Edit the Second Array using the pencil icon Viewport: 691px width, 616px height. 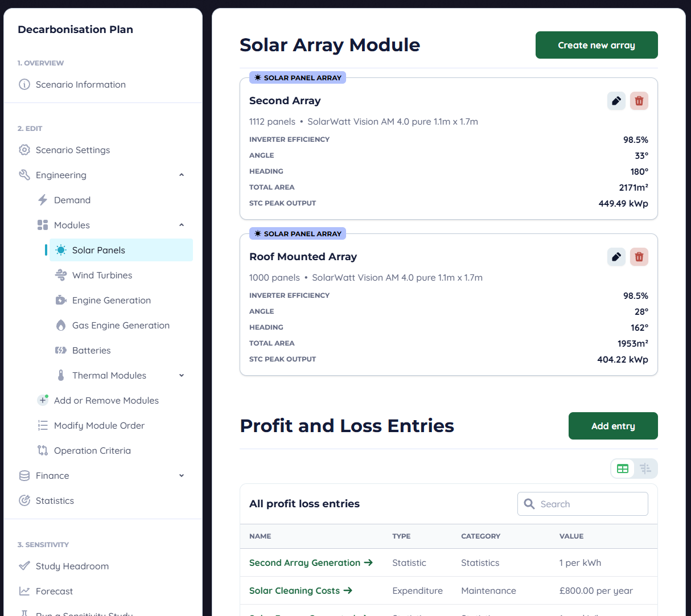pyautogui.click(x=616, y=101)
